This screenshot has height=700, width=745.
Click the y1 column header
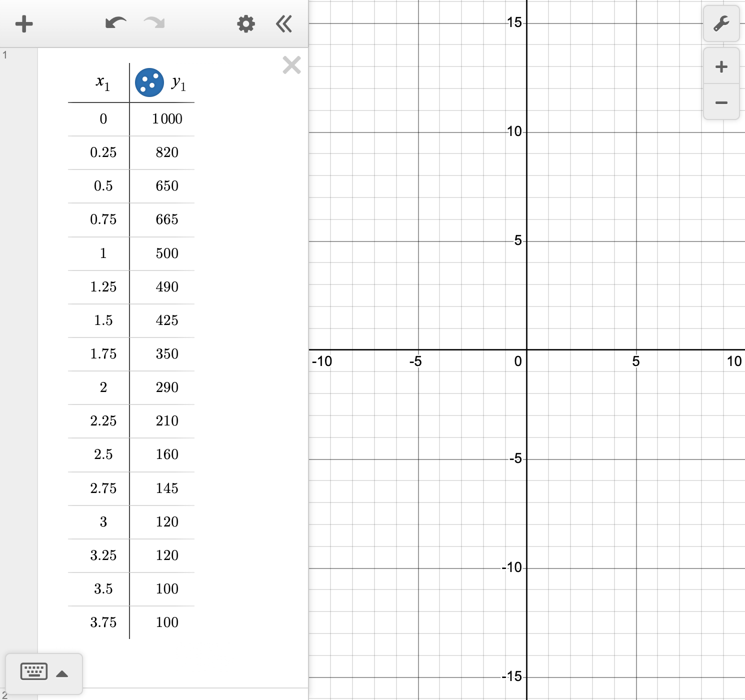(179, 83)
